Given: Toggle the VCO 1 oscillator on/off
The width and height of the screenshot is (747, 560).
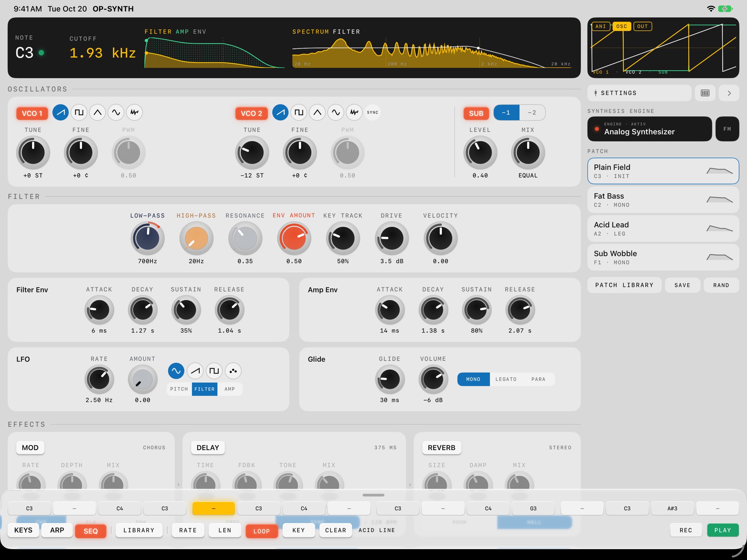Looking at the screenshot, I should [32, 113].
